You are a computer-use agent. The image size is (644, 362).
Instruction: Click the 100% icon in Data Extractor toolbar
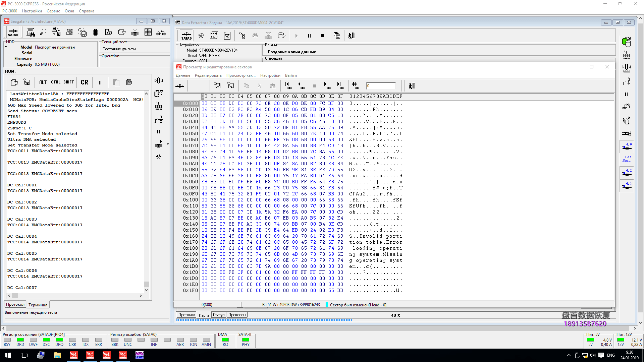(x=227, y=36)
